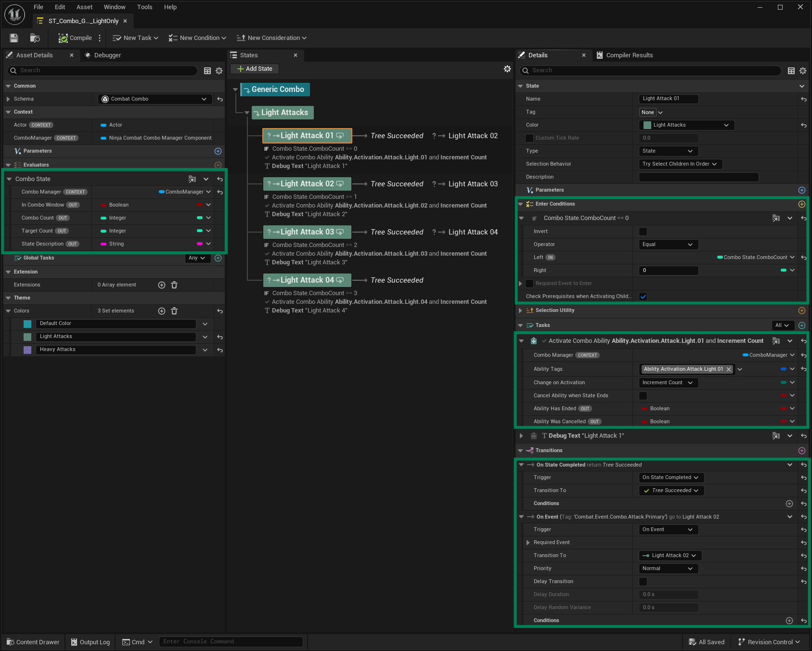
Task: Click the Description input field
Action: tap(699, 177)
